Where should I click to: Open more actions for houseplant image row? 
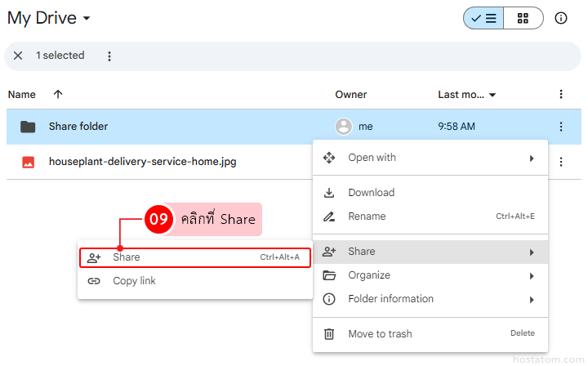pos(561,162)
